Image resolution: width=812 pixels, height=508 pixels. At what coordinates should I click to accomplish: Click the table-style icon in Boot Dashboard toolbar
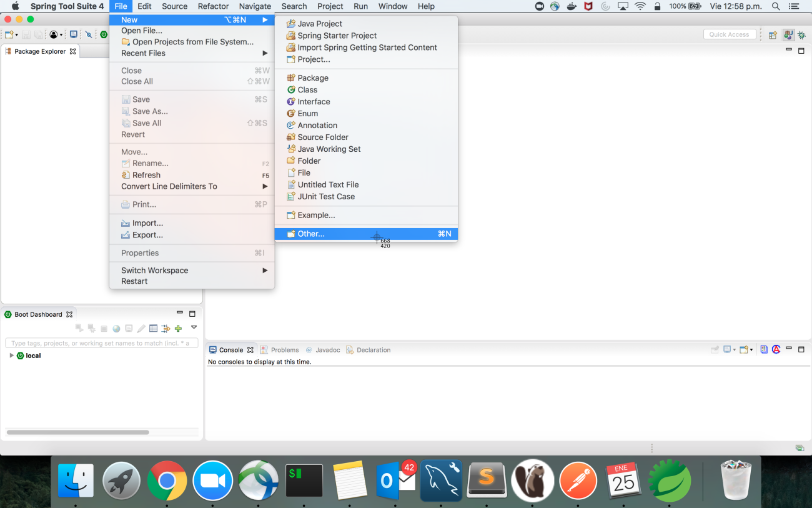tap(153, 329)
